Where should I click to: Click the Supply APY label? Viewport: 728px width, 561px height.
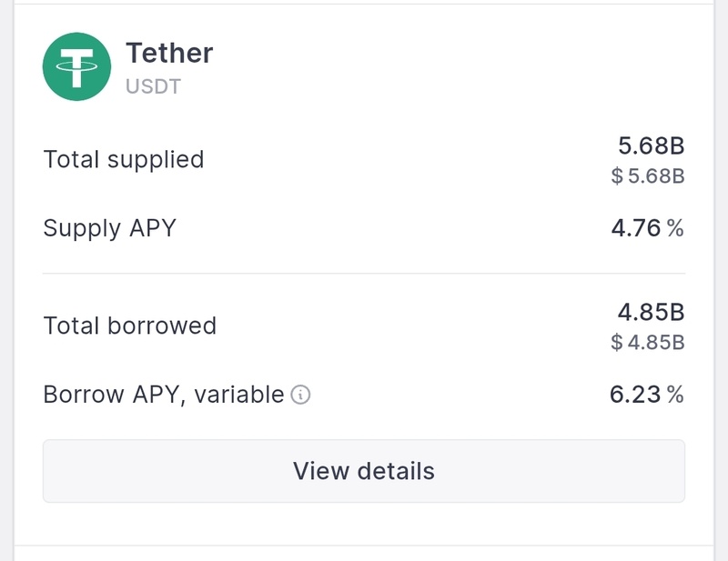pyautogui.click(x=109, y=227)
